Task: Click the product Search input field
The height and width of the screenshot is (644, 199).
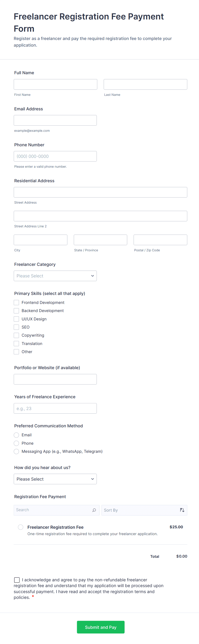Action: tap(52, 510)
